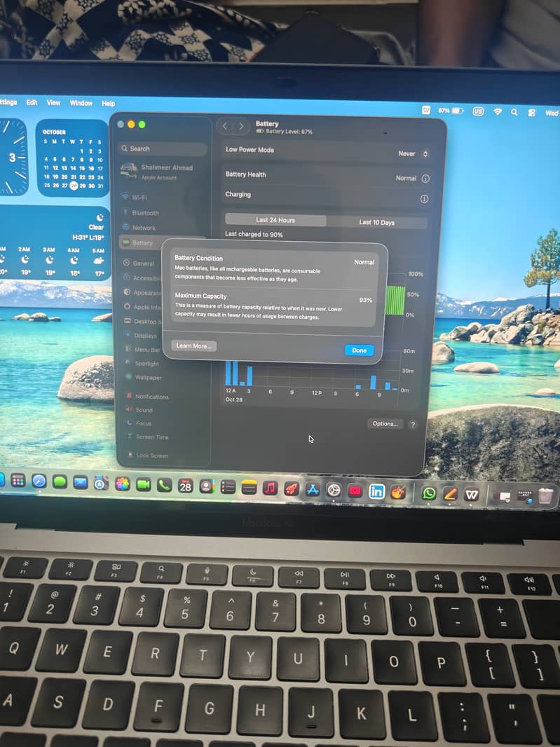Select Wallpaper in the sidebar

(x=148, y=377)
